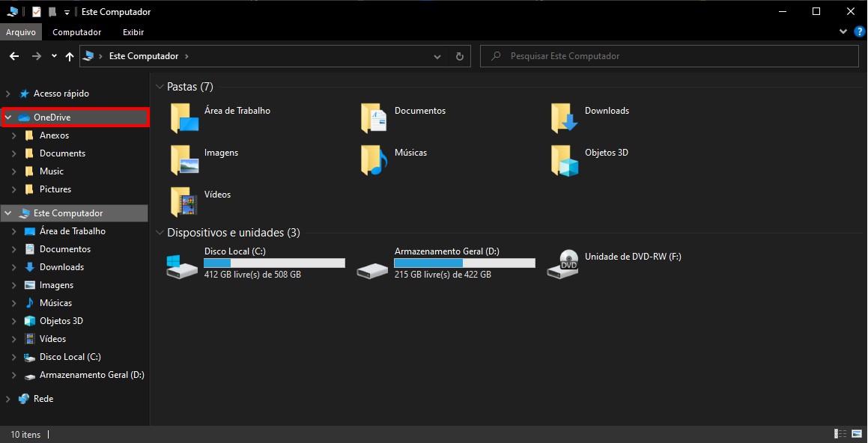
Task: Expand the Acesso rápido tree node
Action: tap(7, 94)
